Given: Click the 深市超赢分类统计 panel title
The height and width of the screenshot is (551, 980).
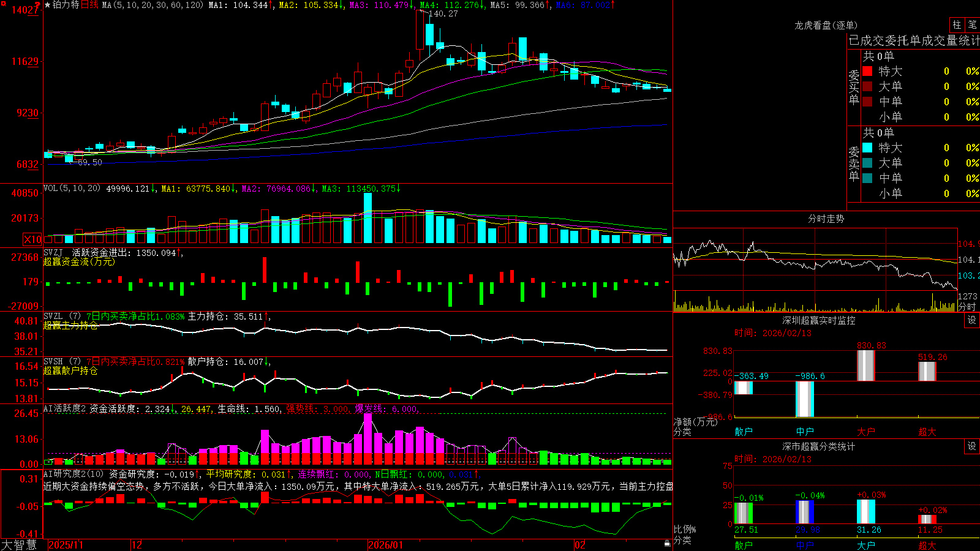Looking at the screenshot, I should point(819,446).
